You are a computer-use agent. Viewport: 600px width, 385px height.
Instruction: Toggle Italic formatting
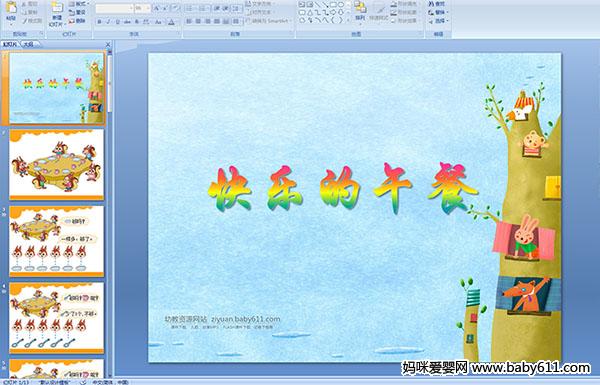click(108, 22)
